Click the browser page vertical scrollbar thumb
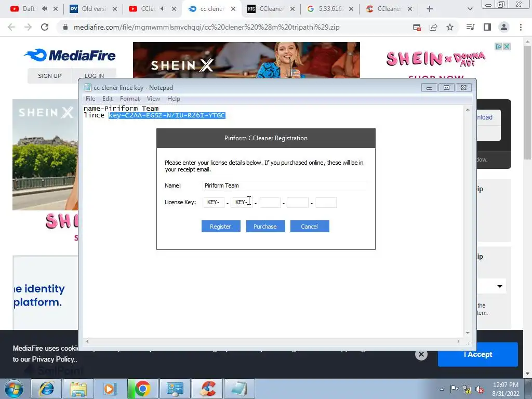Screen dimensions: 532x399 tap(528, 102)
